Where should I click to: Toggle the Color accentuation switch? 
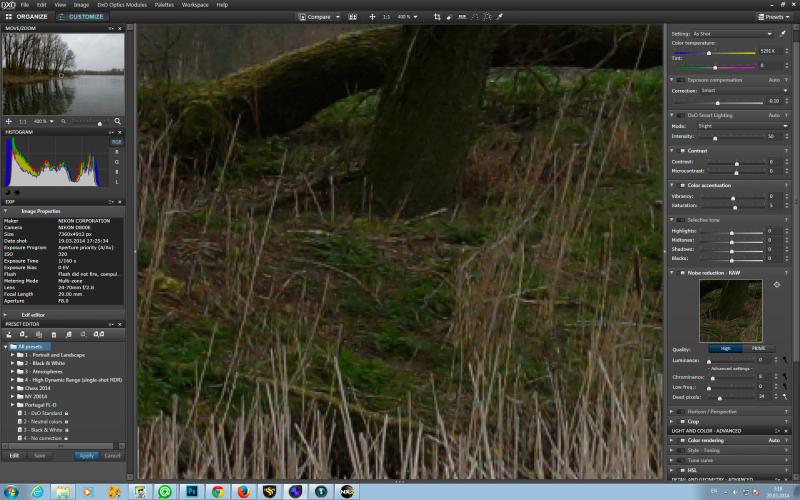pyautogui.click(x=682, y=185)
